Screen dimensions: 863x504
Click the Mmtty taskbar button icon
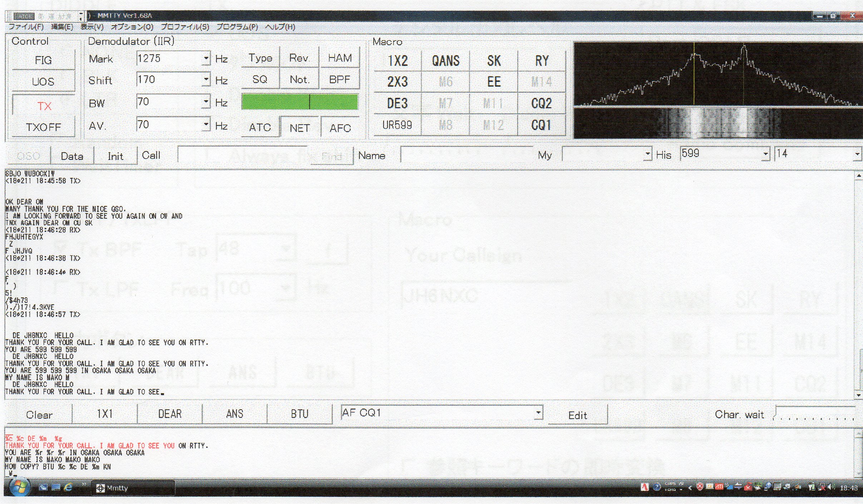click(101, 488)
